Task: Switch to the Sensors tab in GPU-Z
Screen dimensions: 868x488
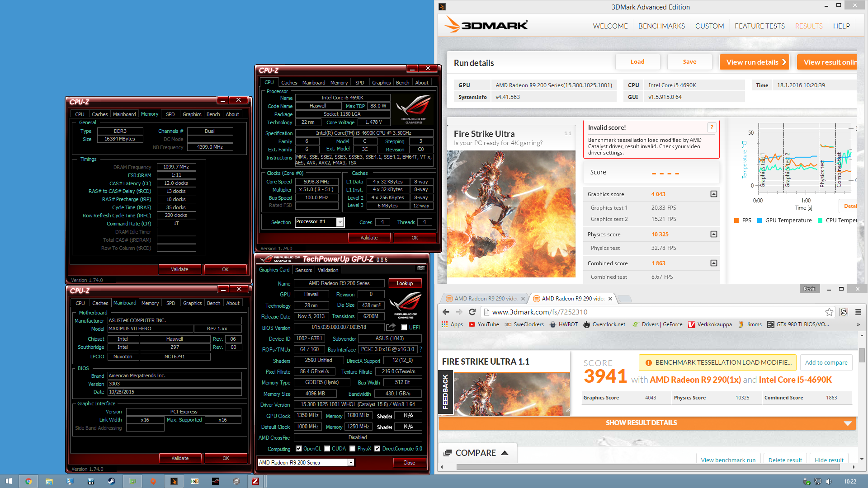Action: click(x=303, y=270)
